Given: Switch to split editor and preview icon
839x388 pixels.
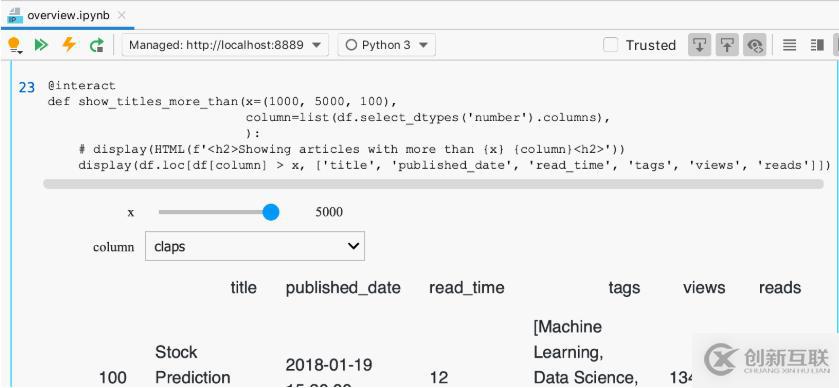Looking at the screenshot, I should click(817, 45).
